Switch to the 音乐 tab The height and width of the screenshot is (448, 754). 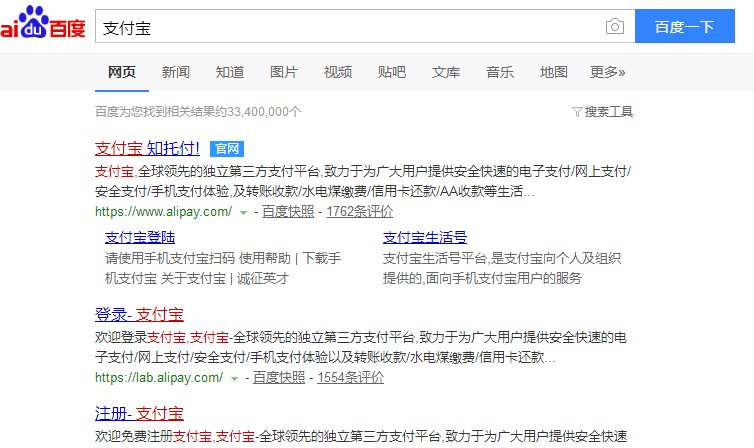(500, 72)
